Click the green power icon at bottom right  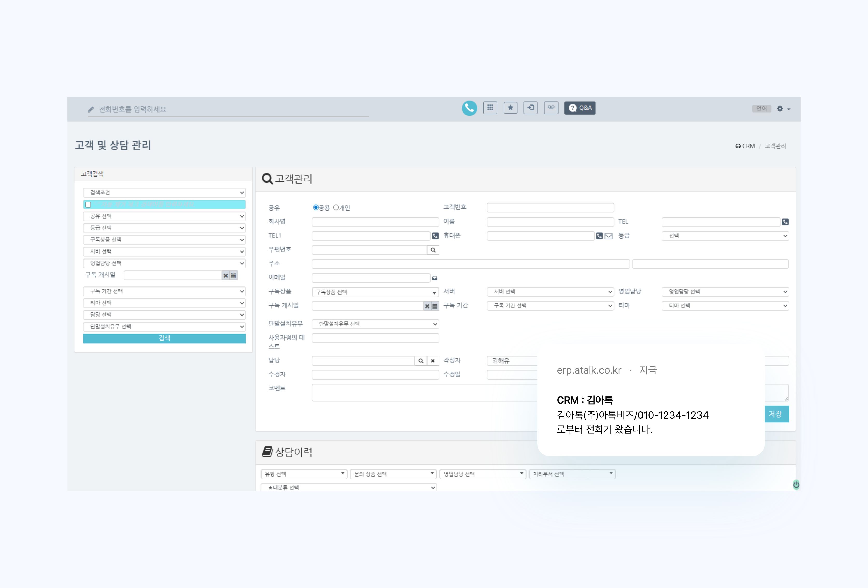coord(796,485)
